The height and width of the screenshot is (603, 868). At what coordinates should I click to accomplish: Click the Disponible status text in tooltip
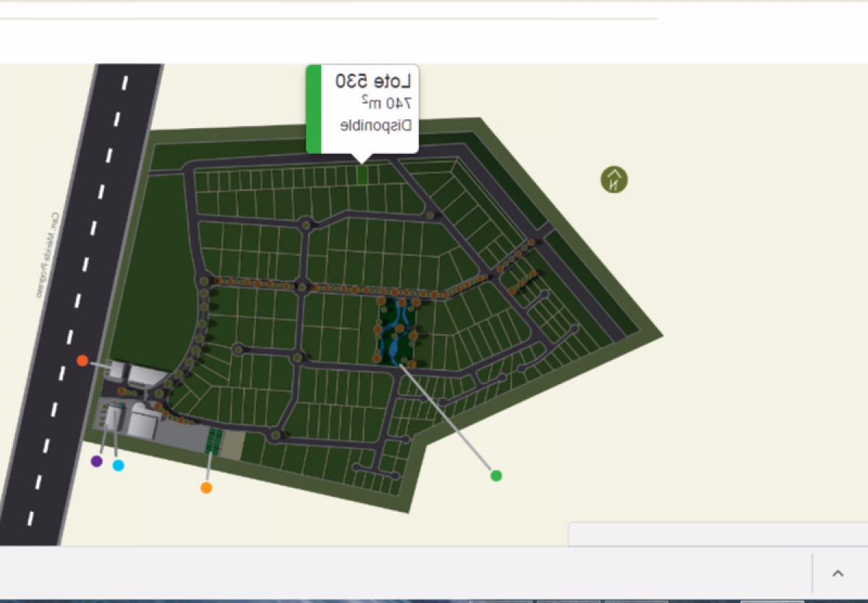click(375, 125)
